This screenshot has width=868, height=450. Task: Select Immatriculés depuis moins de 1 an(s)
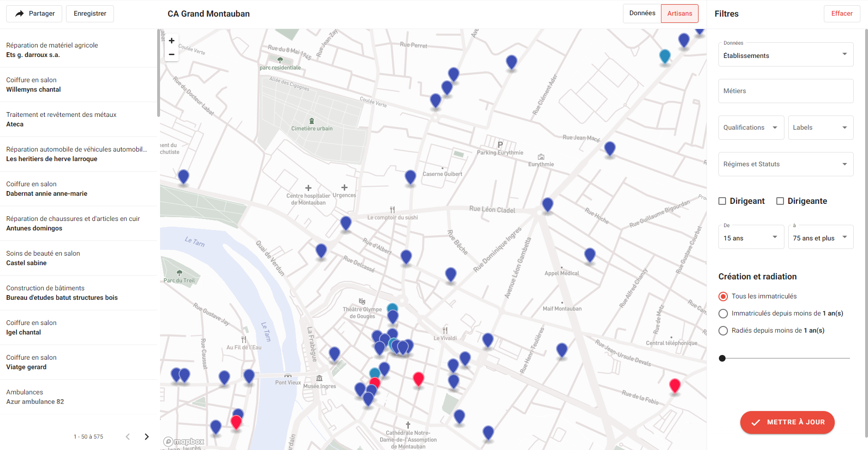click(723, 314)
